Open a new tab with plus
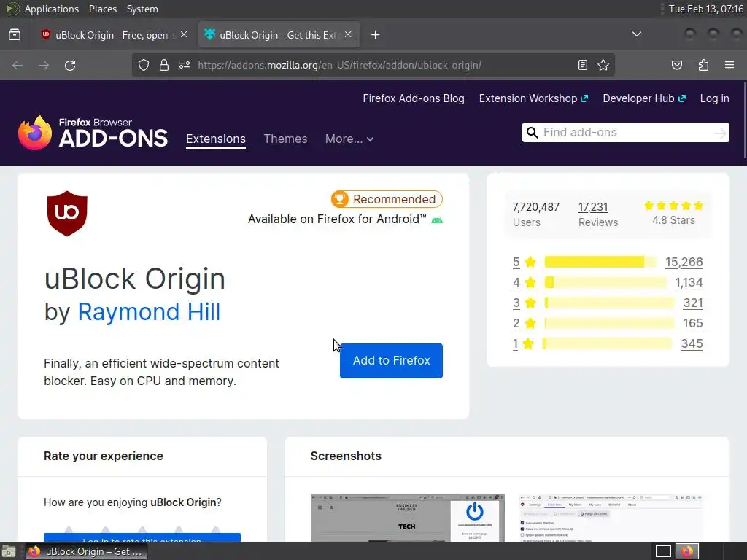This screenshot has height=560, width=747. point(376,35)
